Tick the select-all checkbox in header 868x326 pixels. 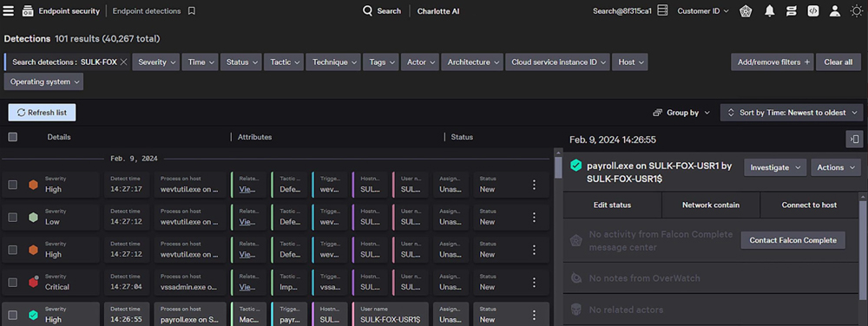pyautogui.click(x=13, y=137)
